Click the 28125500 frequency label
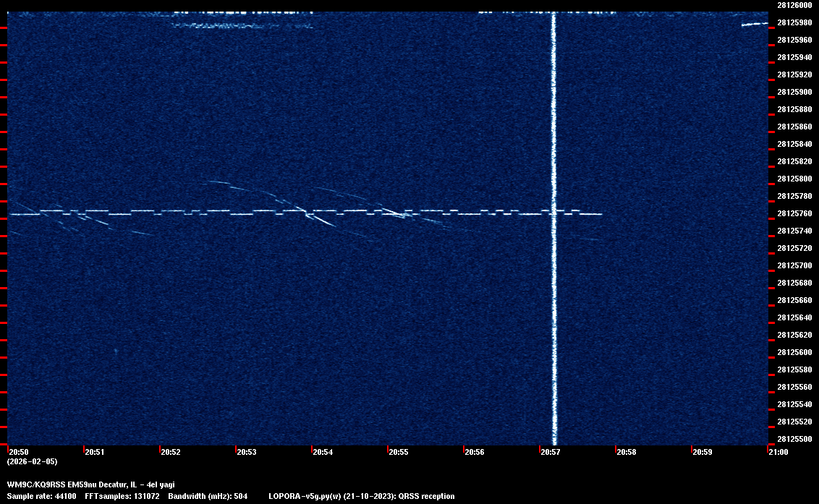The image size is (819, 504). pyautogui.click(x=794, y=439)
